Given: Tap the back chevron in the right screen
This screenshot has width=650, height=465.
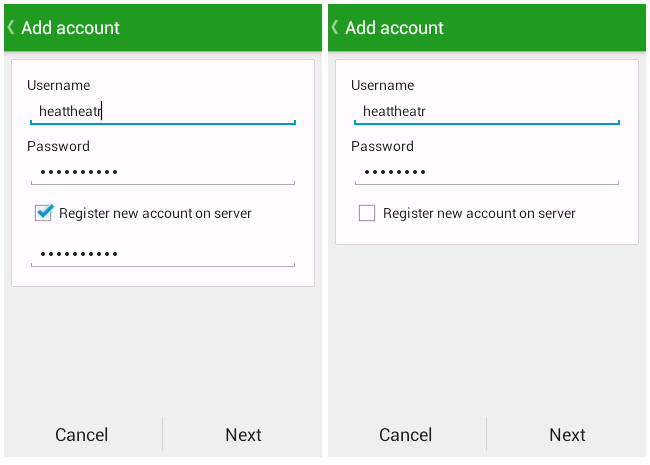Looking at the screenshot, I should pos(335,27).
